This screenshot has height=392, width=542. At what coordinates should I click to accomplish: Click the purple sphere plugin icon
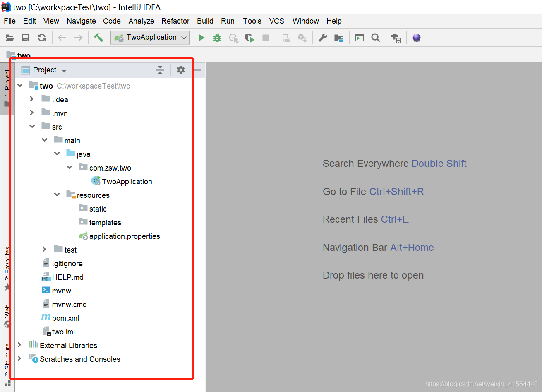[417, 38]
